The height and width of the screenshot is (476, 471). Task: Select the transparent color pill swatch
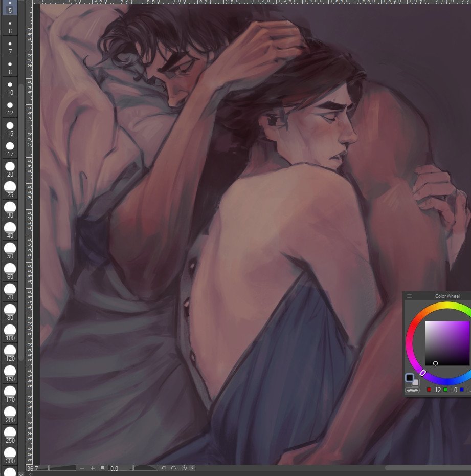[x=413, y=390]
